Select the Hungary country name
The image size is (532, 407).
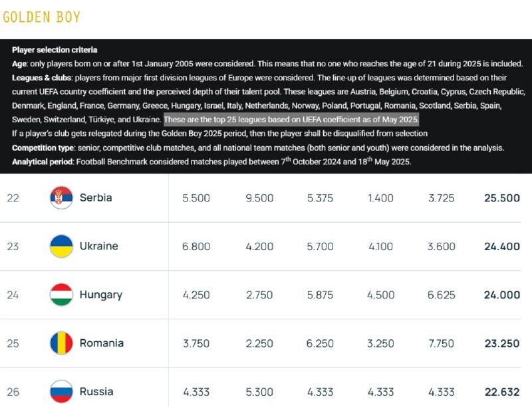click(x=101, y=295)
